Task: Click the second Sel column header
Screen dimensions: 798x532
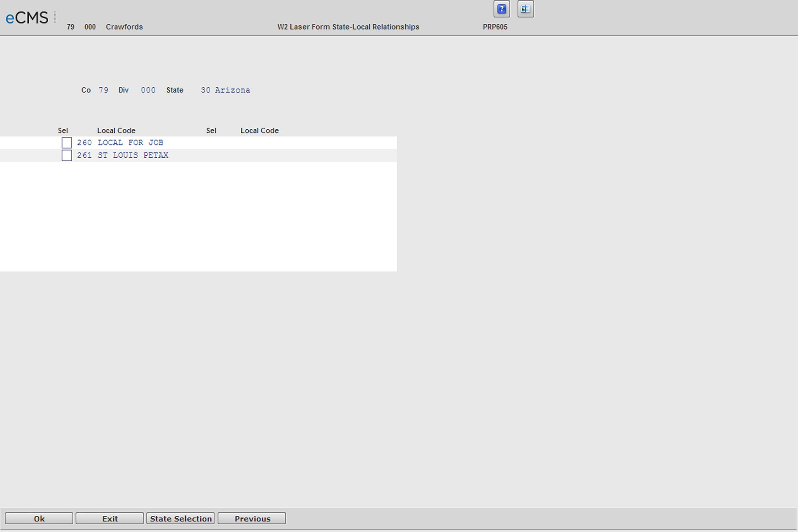Action: click(x=211, y=130)
